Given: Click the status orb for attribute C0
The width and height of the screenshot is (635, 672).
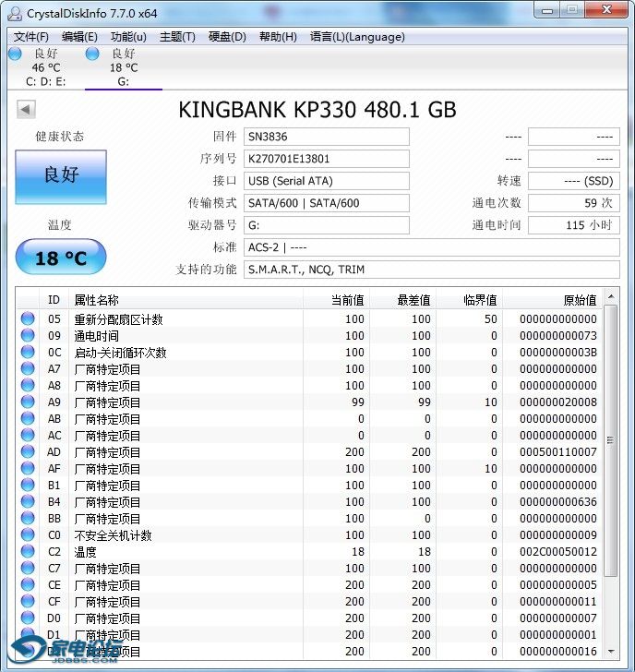Looking at the screenshot, I should (28, 534).
